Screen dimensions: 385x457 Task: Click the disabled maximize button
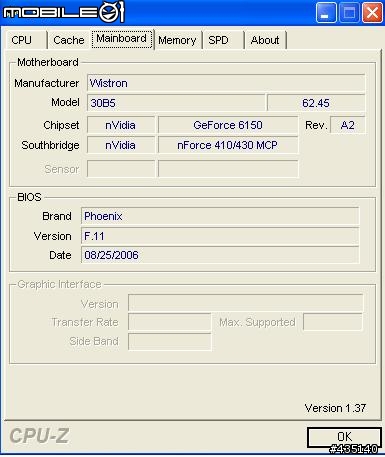349,13
